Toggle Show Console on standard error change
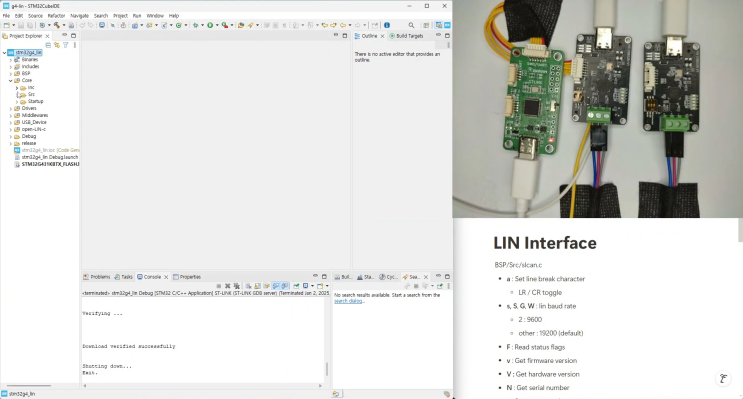 point(285,286)
